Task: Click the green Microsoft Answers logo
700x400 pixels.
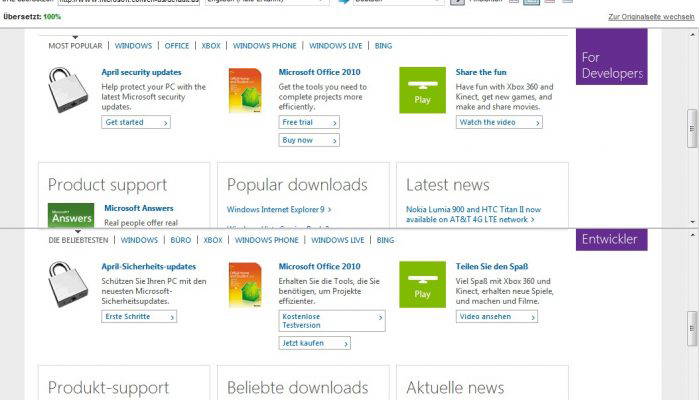Action: tap(71, 215)
